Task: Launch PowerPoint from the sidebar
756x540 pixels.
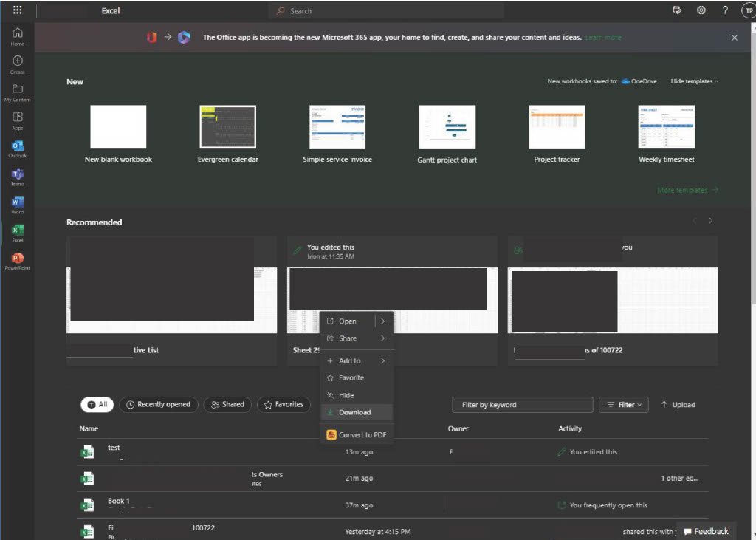Action: point(18,261)
